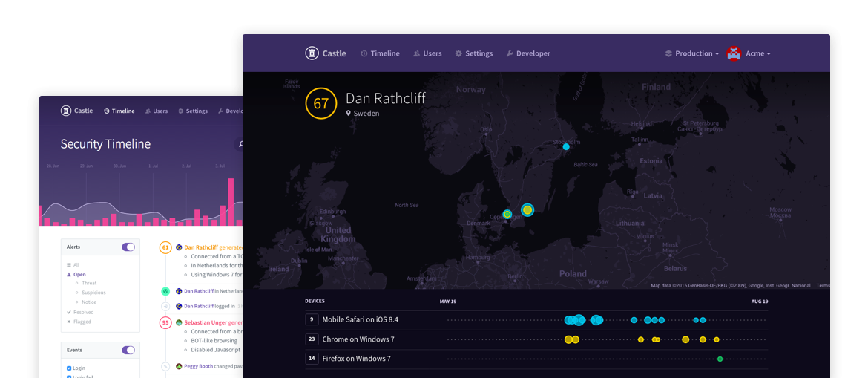868x378 pixels.
Task: Open Developer in the front window navbar
Action: point(528,53)
